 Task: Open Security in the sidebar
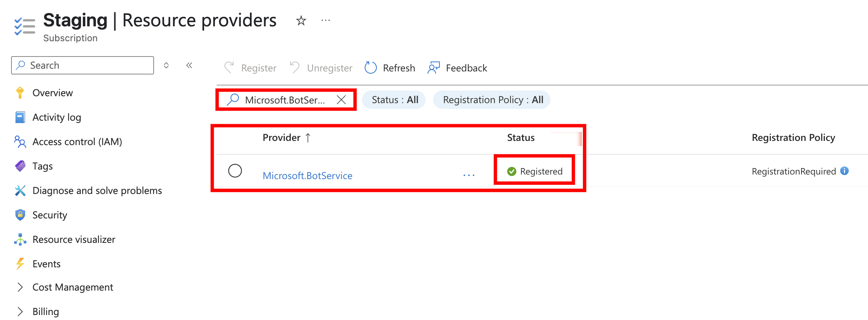coord(50,215)
